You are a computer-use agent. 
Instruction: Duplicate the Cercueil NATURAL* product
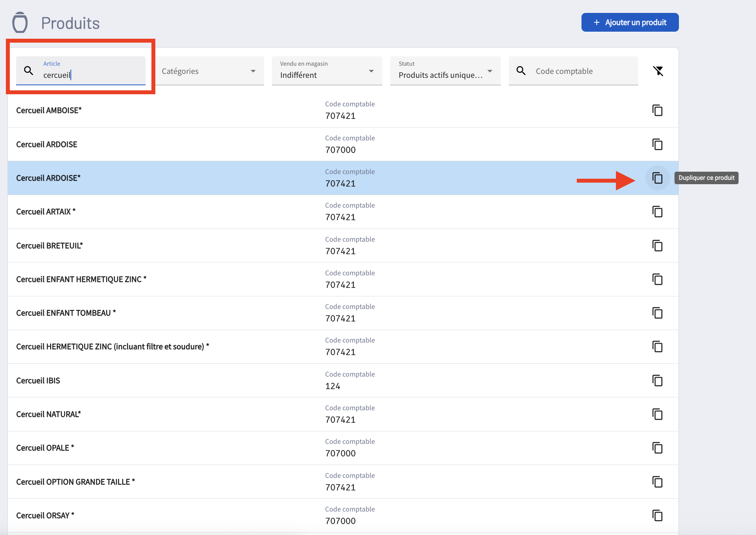pyautogui.click(x=657, y=414)
